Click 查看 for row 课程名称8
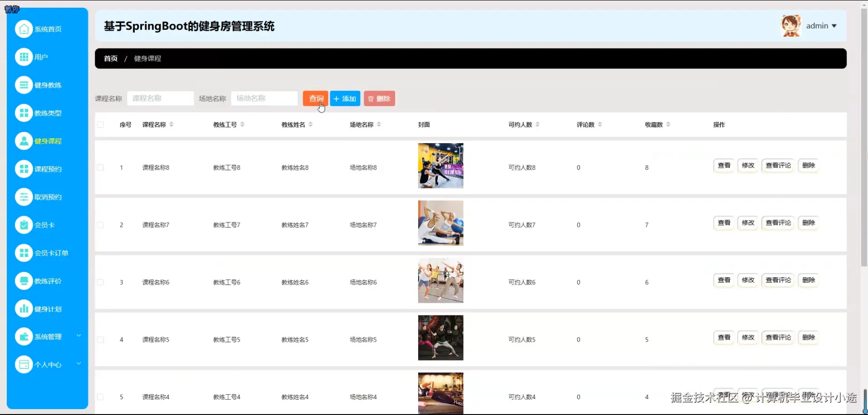This screenshot has width=868, height=415. 724,165
